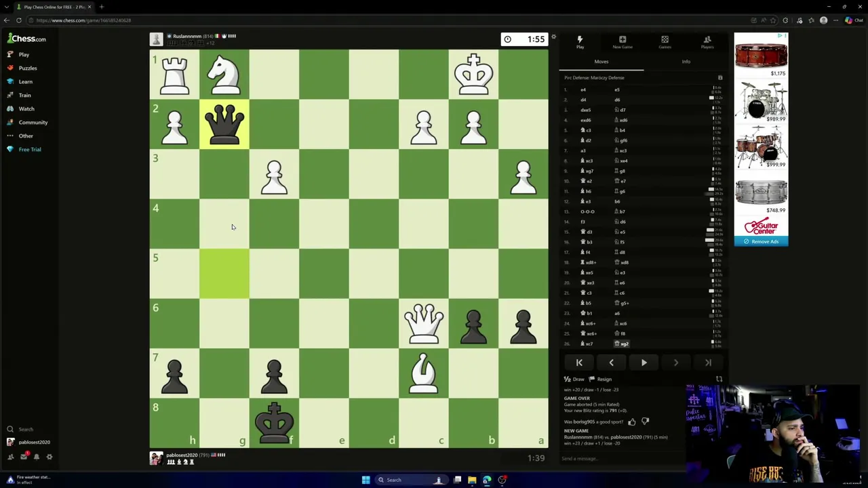
Task: Give thumbs down for good sport
Action: 645,422
